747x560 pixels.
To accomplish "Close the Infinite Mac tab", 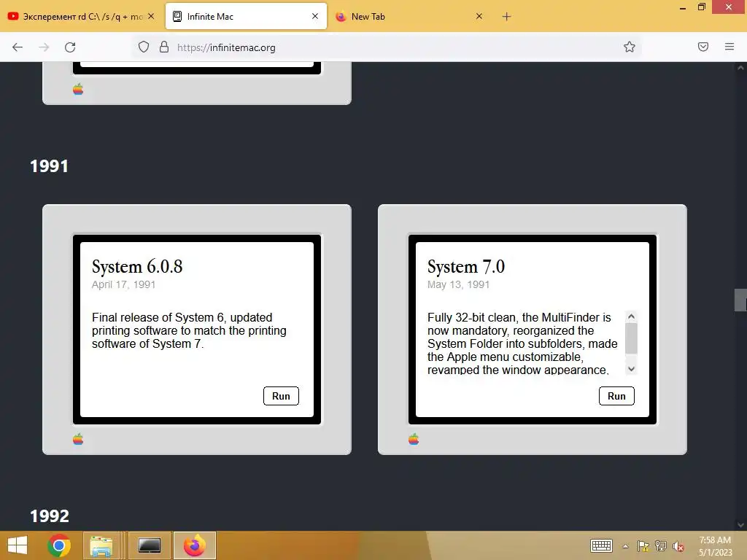I will (315, 16).
